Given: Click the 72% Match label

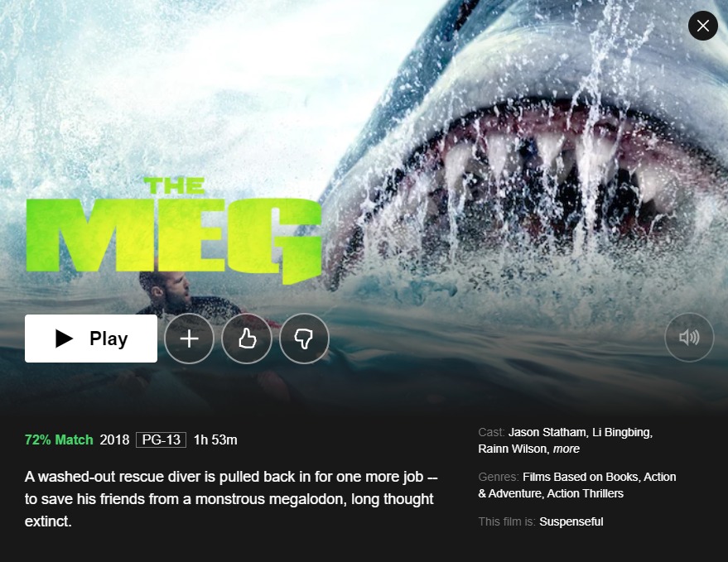Looking at the screenshot, I should pyautogui.click(x=59, y=440).
